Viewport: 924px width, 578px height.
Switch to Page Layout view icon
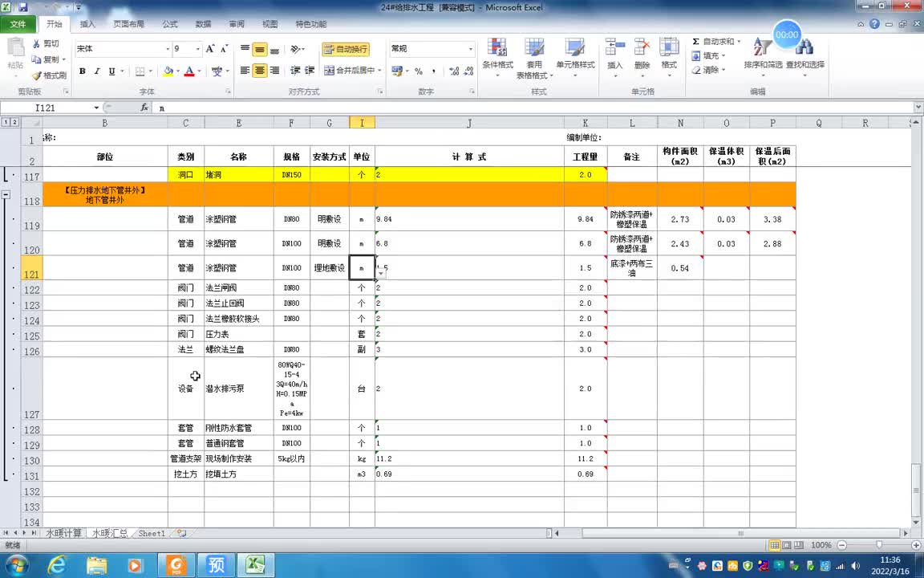click(x=787, y=545)
